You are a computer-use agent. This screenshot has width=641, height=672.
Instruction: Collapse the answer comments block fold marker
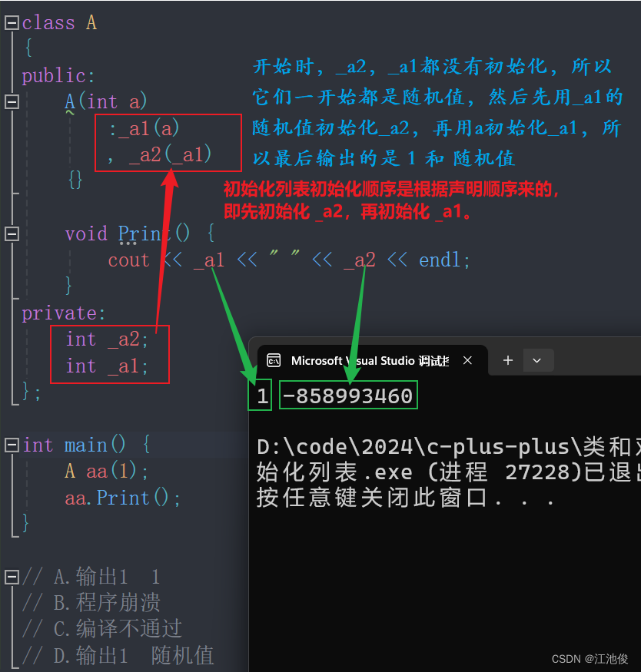[11, 577]
